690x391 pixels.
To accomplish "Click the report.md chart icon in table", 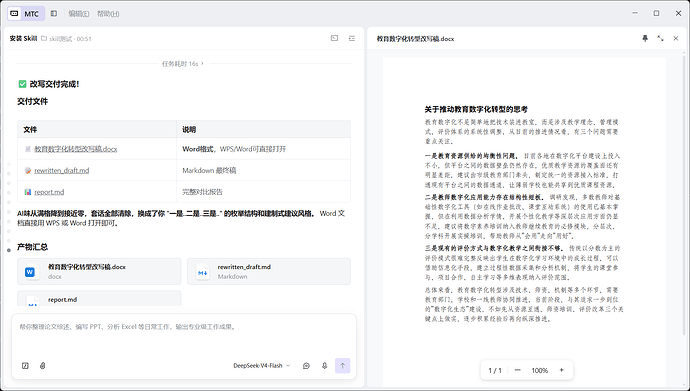I will (28, 192).
